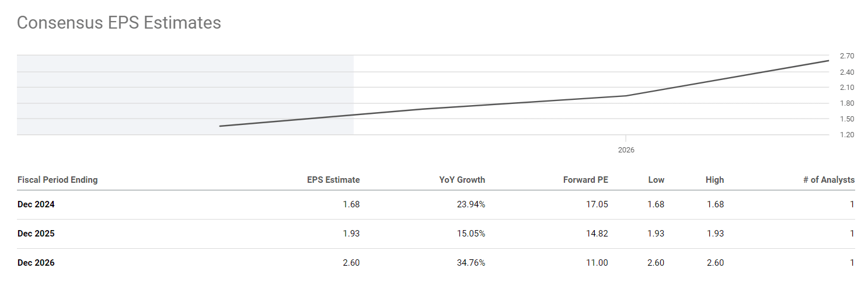The width and height of the screenshot is (868, 292).
Task: Click the Consensus EPS Estimates heading
Action: pos(119,23)
